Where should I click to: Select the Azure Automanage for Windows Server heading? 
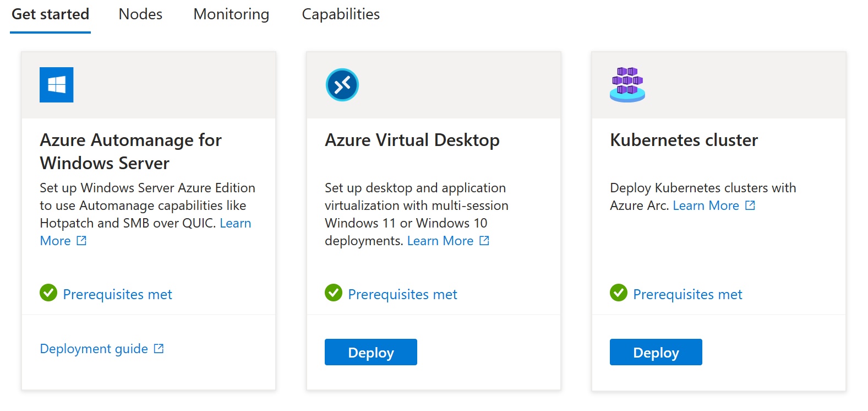(x=130, y=152)
